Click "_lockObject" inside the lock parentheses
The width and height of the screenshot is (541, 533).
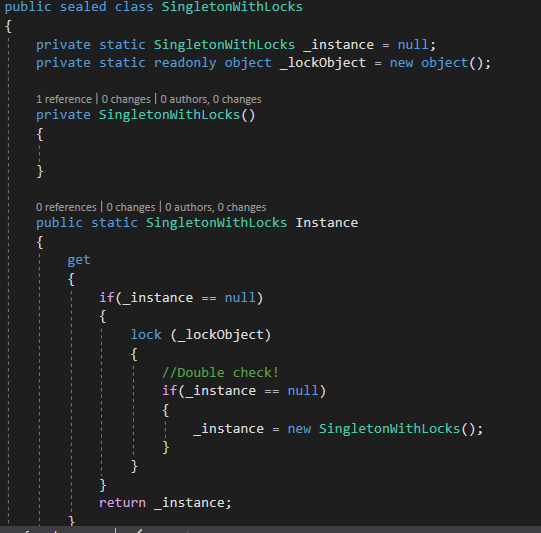click(221, 335)
